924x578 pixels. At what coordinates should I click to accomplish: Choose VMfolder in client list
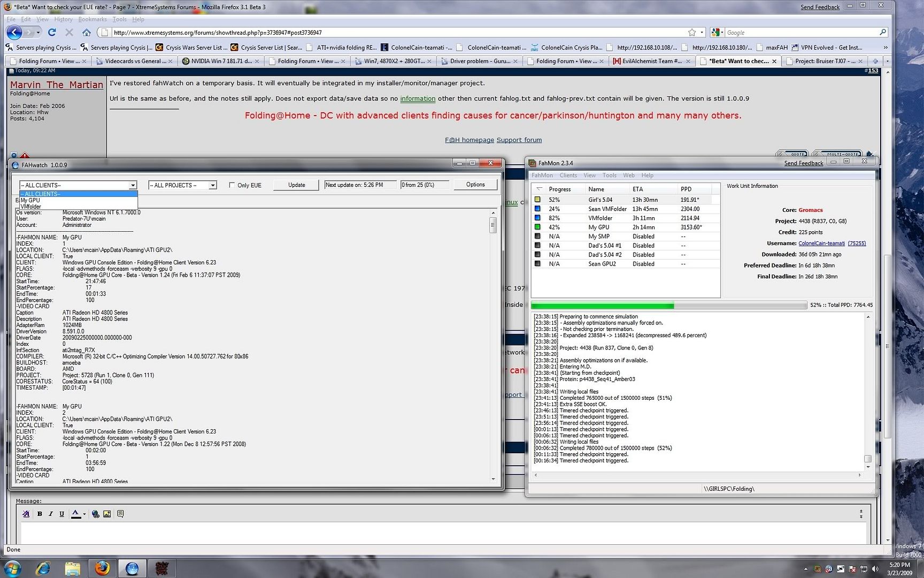pyautogui.click(x=78, y=206)
